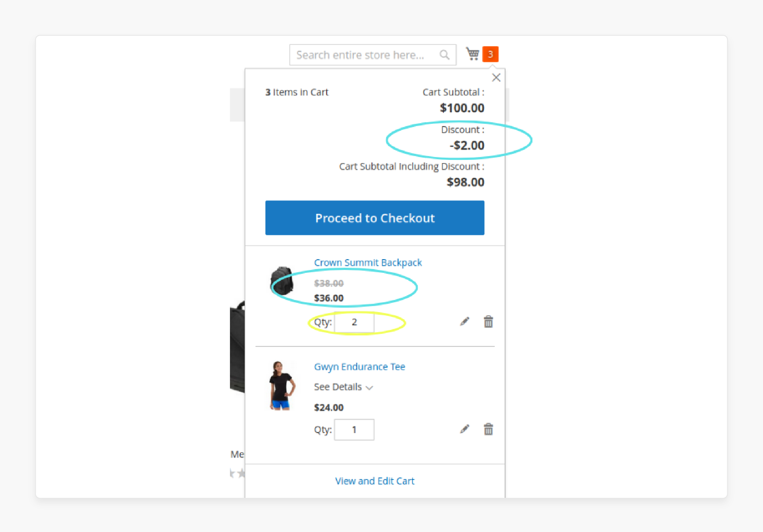Click the delete trash icon for Crown Summit Backpack

pos(489,322)
